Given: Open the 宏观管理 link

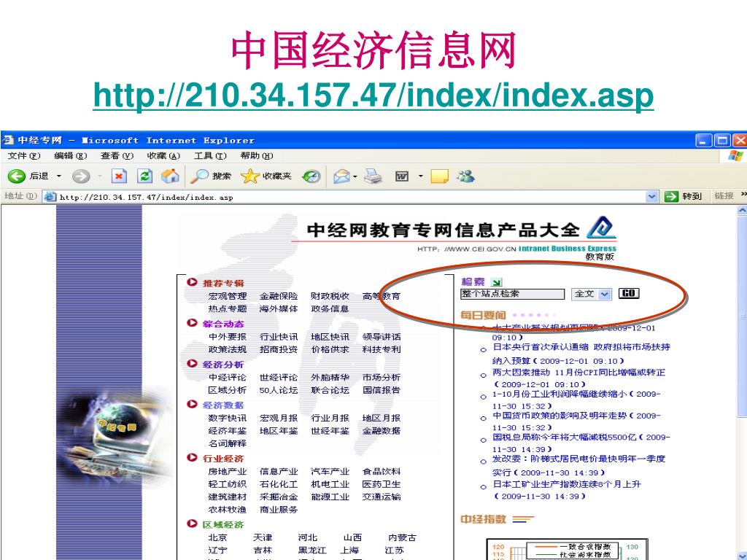Looking at the screenshot, I should click(228, 296).
